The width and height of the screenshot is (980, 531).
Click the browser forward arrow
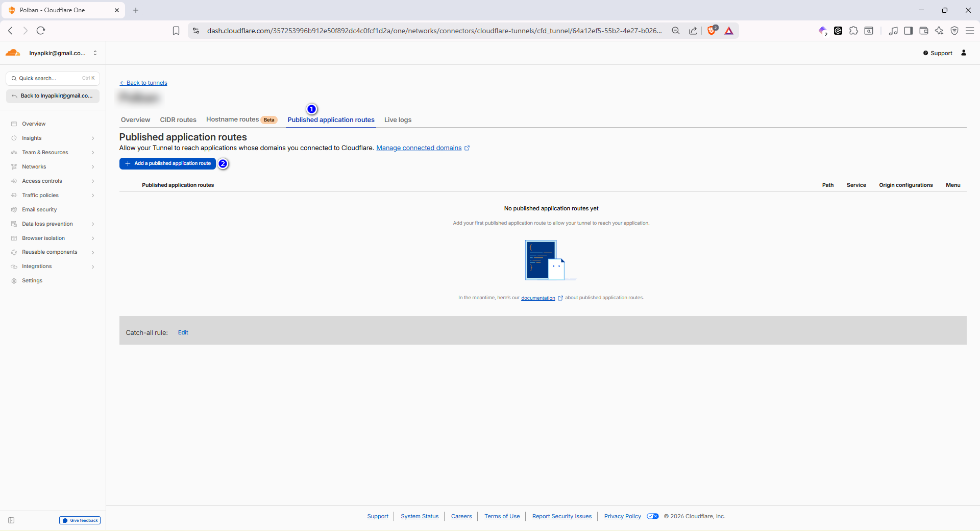click(x=26, y=31)
